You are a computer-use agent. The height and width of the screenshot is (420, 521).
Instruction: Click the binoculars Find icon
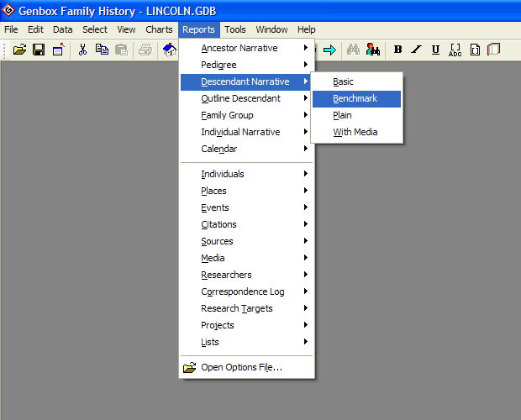(x=354, y=50)
